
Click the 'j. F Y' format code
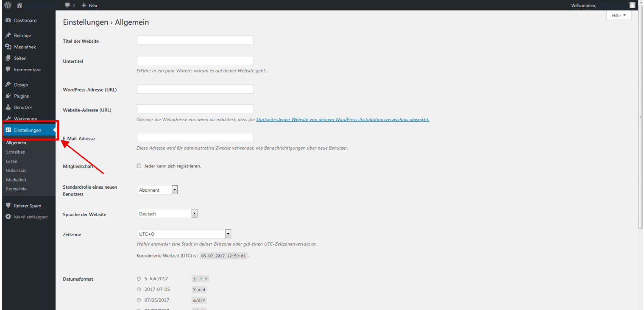tap(201, 279)
